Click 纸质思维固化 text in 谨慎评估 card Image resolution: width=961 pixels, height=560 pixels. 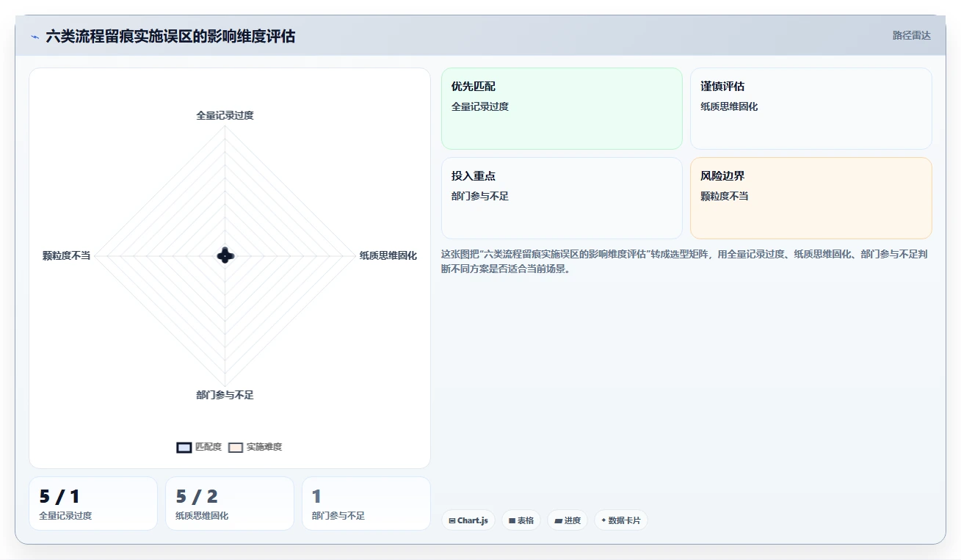[729, 106]
